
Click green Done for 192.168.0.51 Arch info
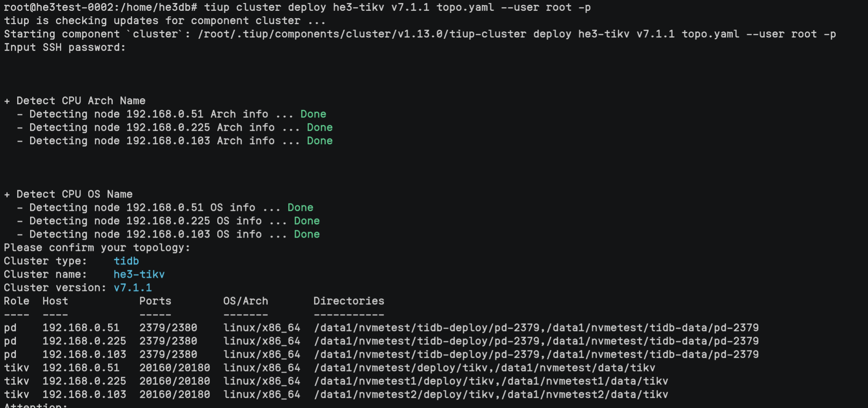(313, 114)
